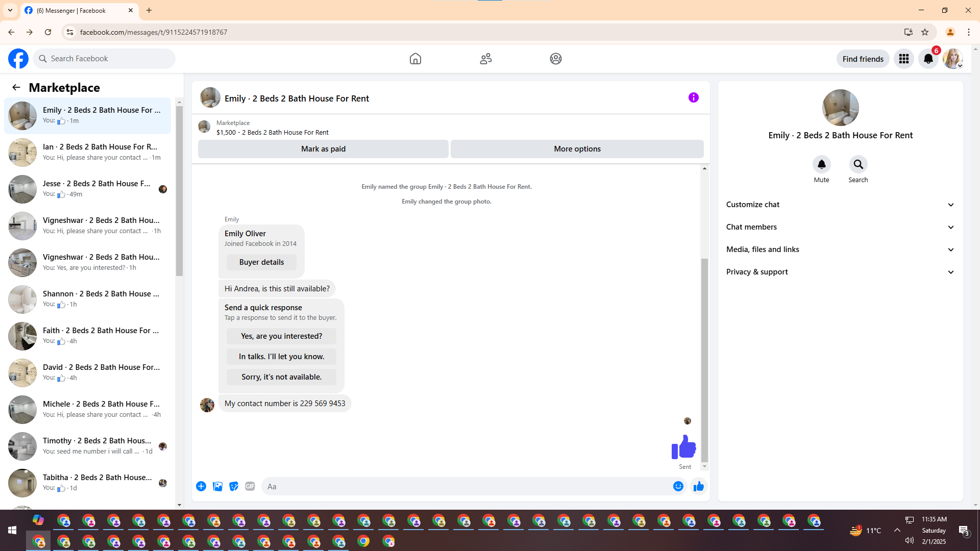Click the GIF picker icon
This screenshot has height=551, width=980.
coord(250,486)
